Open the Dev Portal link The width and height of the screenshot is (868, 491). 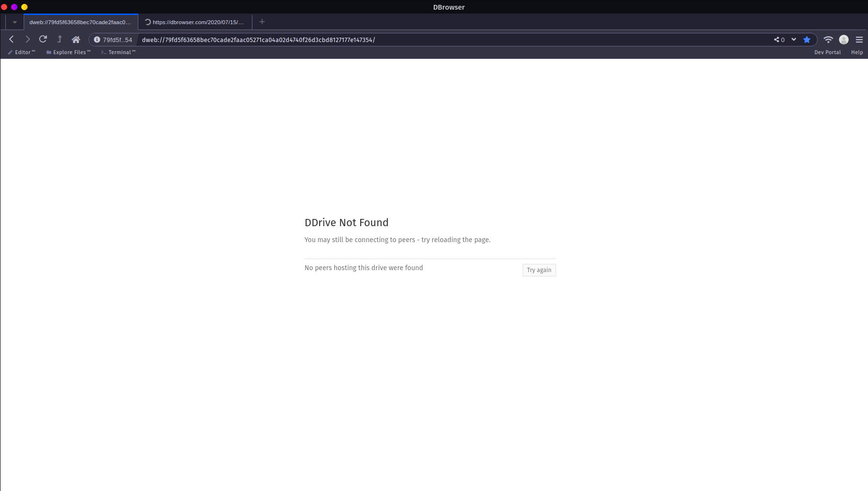click(x=827, y=52)
